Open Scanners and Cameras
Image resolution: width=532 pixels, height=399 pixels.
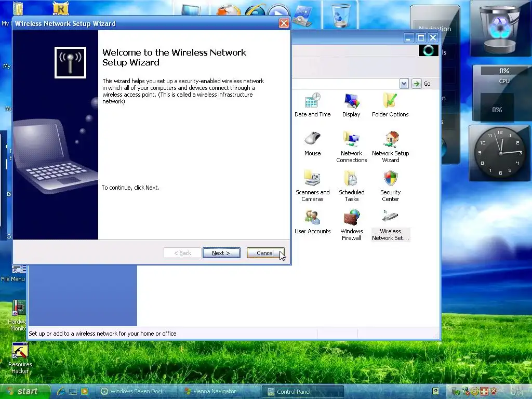312,186
